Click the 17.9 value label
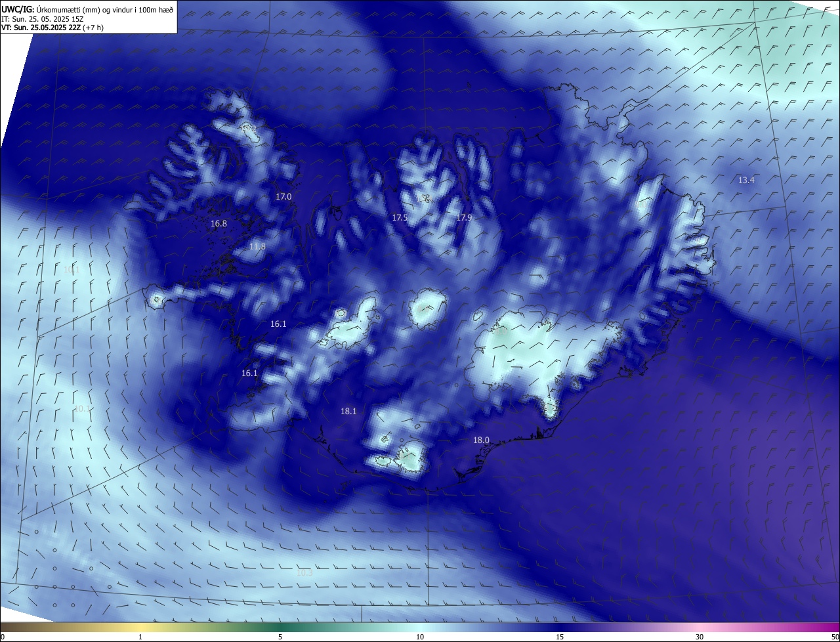Image resolution: width=840 pixels, height=642 pixels. [x=464, y=217]
